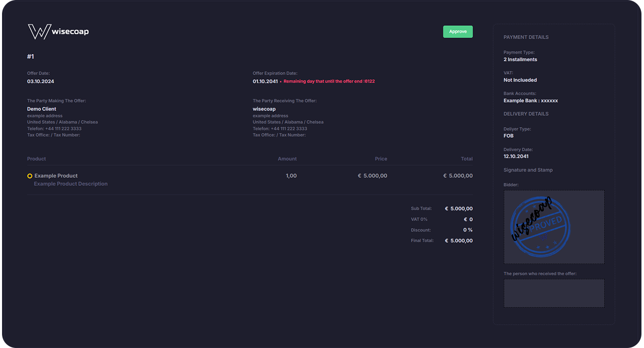Click the delivery date 12.10.2041
The width and height of the screenshot is (644, 348).
[516, 156]
